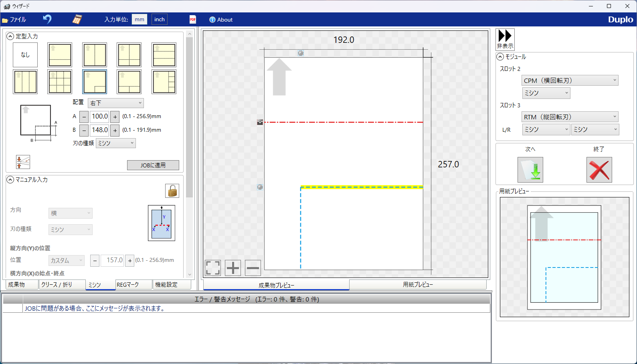Screen dimensions: 637x364
Task: Click the fit-to-screen preview icon
Action: tap(213, 268)
